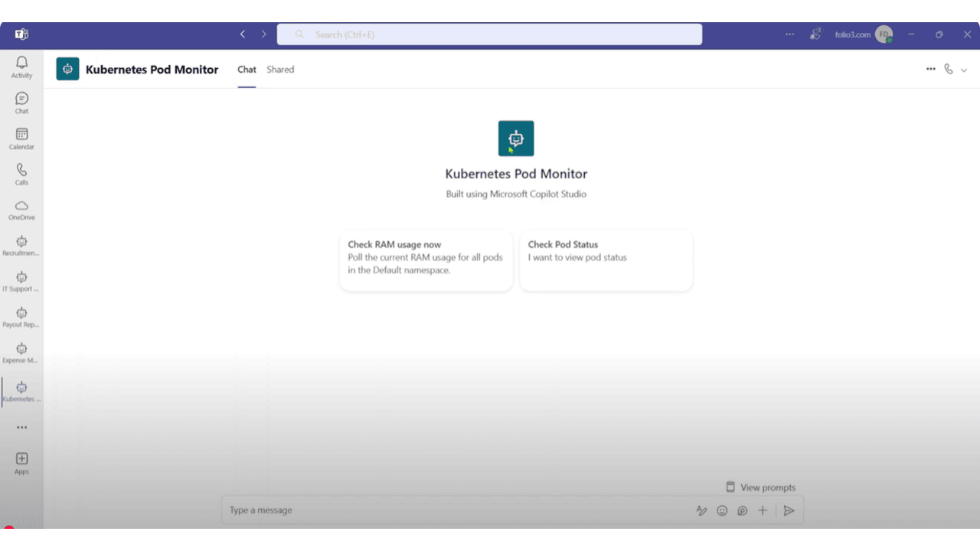Viewport: 980px width, 551px height.
Task: Expand the call options dropdown chevron
Action: pos(964,70)
